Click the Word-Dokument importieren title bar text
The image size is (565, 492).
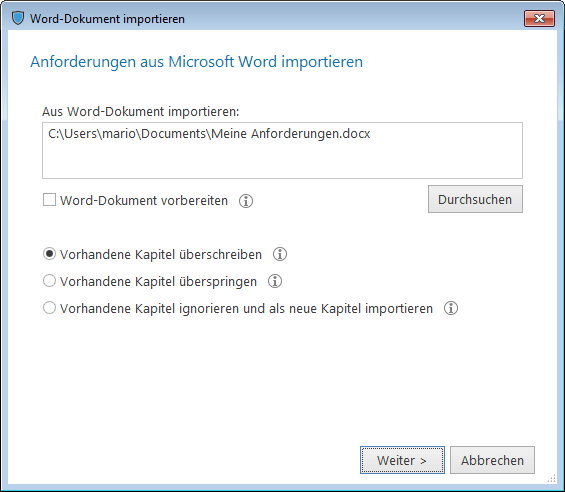click(x=107, y=19)
